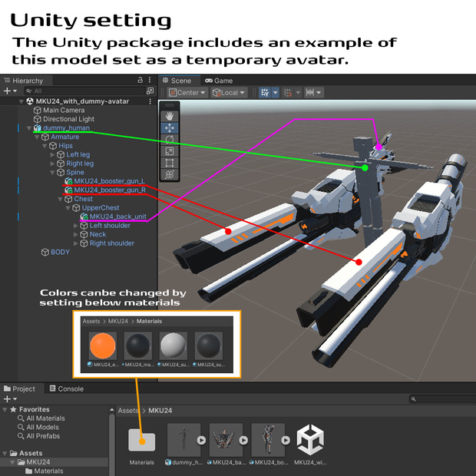Open the Local rotation dropdown

(x=229, y=93)
